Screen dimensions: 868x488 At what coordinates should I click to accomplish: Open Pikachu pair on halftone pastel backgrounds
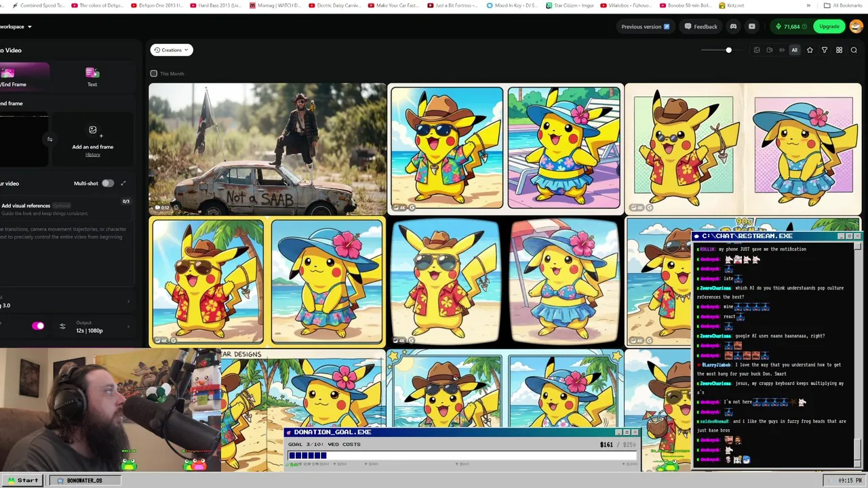click(743, 148)
